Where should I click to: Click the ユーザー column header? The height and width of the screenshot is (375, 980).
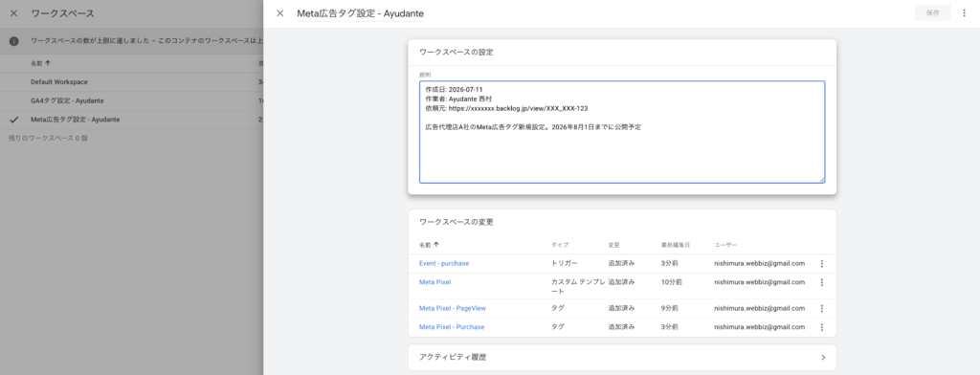pos(725,245)
